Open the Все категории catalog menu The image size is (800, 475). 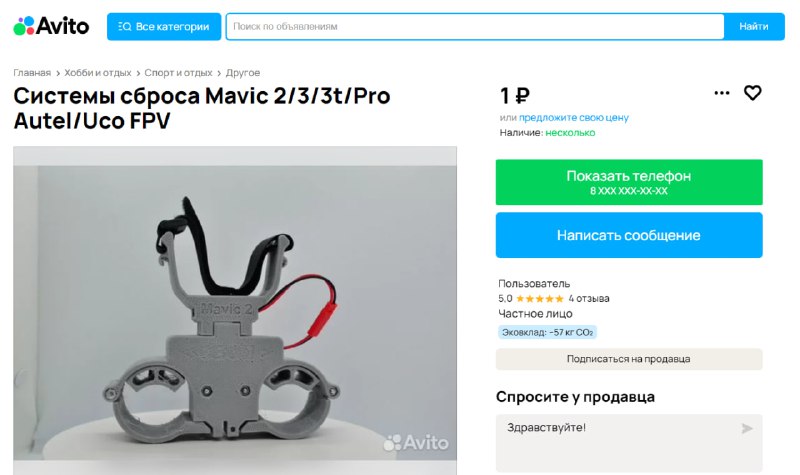click(164, 27)
